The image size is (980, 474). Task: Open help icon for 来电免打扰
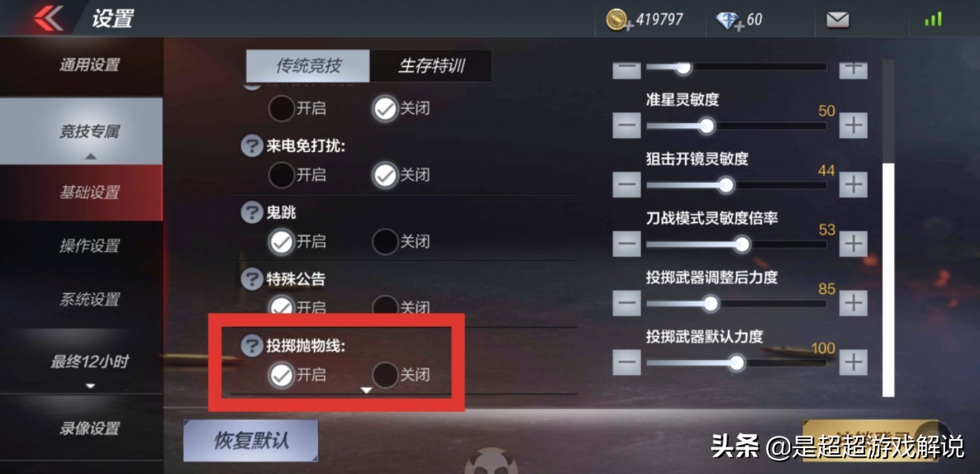pyautogui.click(x=252, y=146)
